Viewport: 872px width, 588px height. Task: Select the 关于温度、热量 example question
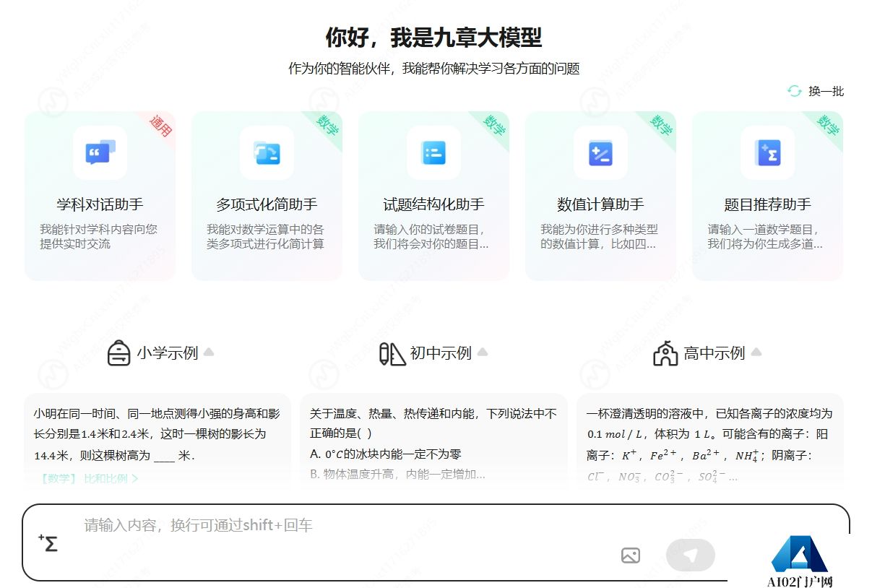click(433, 441)
